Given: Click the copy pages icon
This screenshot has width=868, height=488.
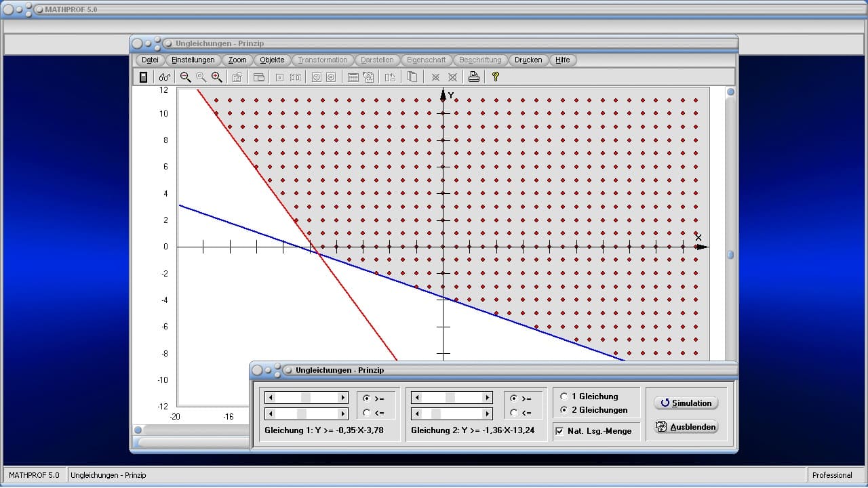Looking at the screenshot, I should click(x=412, y=77).
